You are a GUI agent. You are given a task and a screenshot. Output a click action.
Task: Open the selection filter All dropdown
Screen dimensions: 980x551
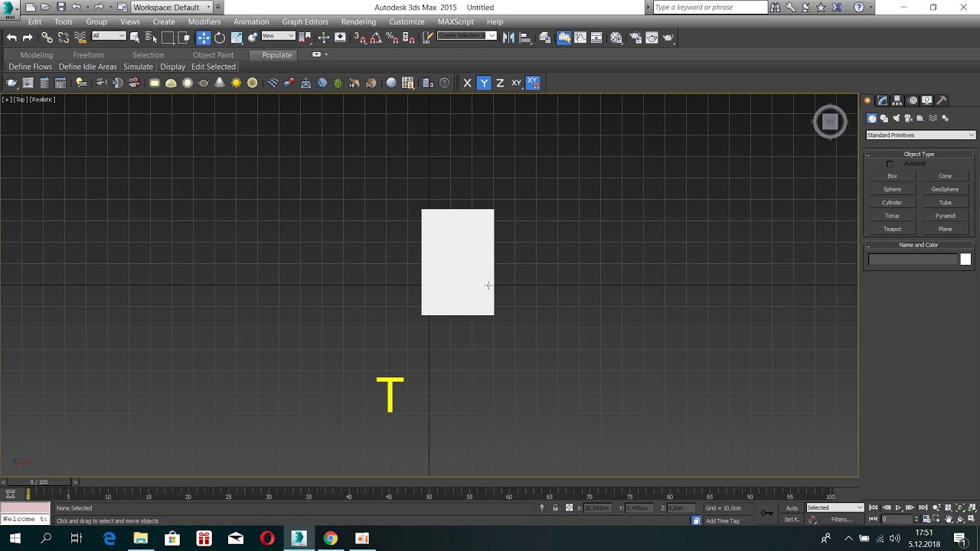[108, 36]
